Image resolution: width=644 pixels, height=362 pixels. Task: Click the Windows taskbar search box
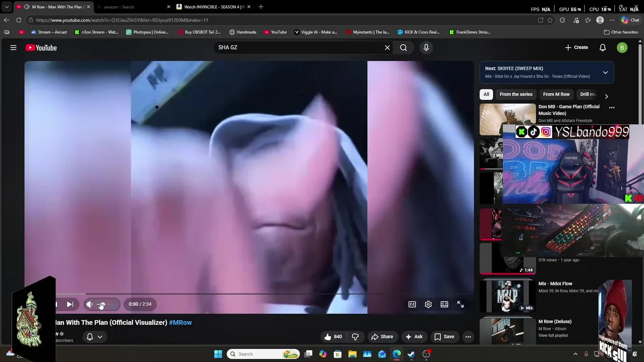pyautogui.click(x=263, y=354)
